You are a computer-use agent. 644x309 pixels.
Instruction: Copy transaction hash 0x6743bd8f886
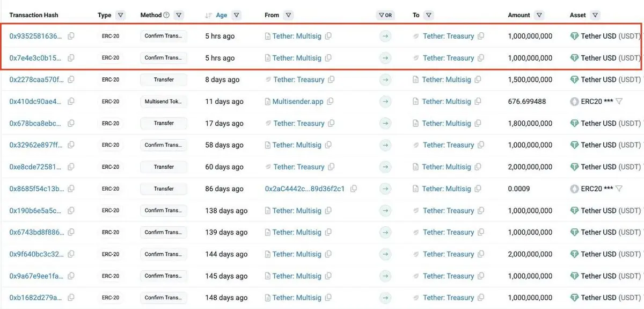tap(71, 232)
